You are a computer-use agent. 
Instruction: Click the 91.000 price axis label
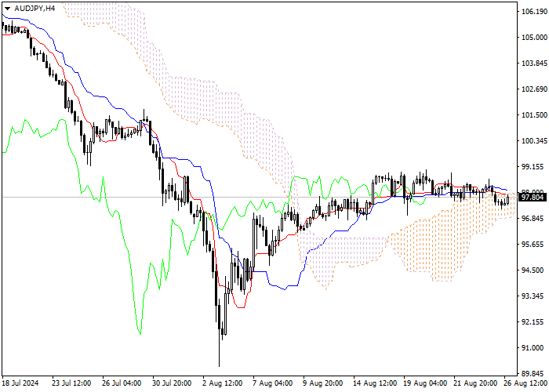[x=534, y=348]
